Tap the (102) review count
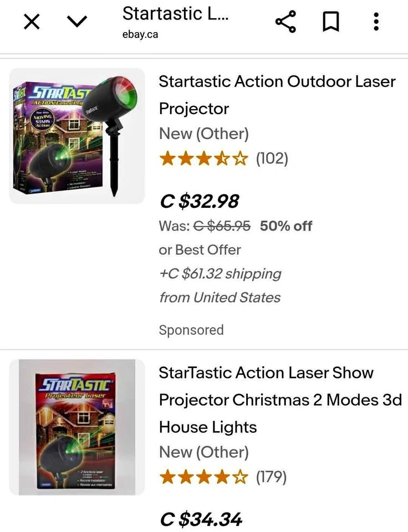The image size is (408, 532). [272, 159]
